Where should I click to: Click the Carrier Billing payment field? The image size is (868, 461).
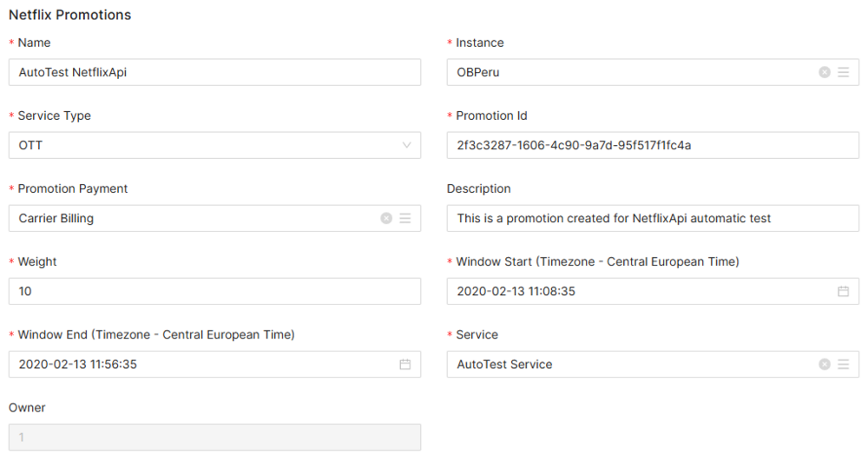coord(191,218)
